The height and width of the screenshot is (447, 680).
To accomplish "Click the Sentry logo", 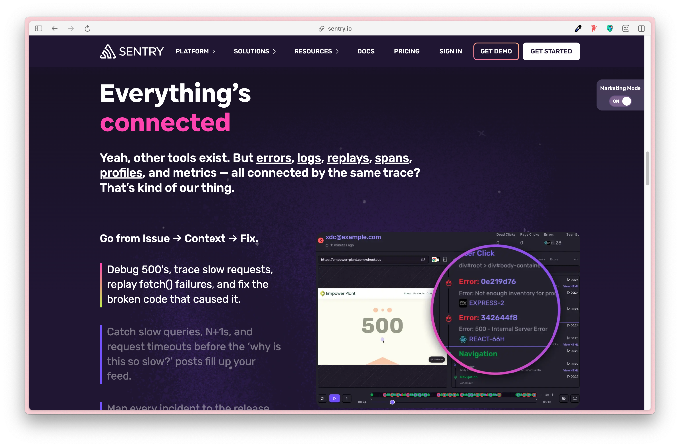I will point(132,52).
